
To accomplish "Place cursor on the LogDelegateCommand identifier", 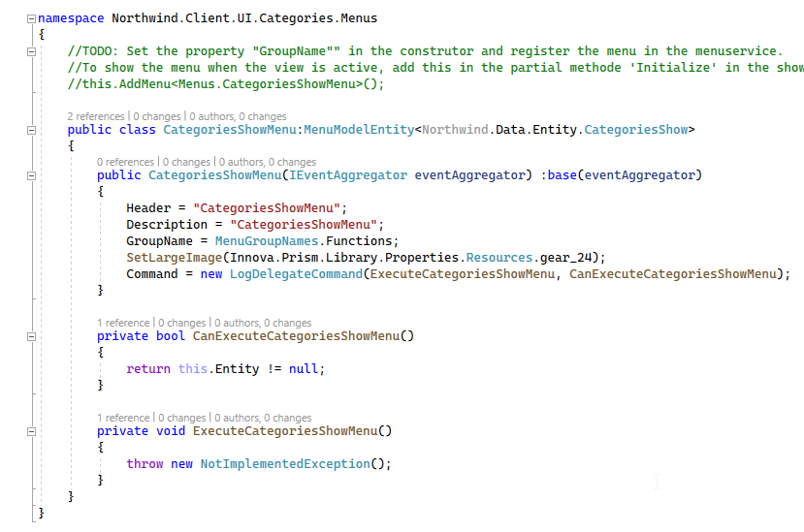I will point(296,274).
